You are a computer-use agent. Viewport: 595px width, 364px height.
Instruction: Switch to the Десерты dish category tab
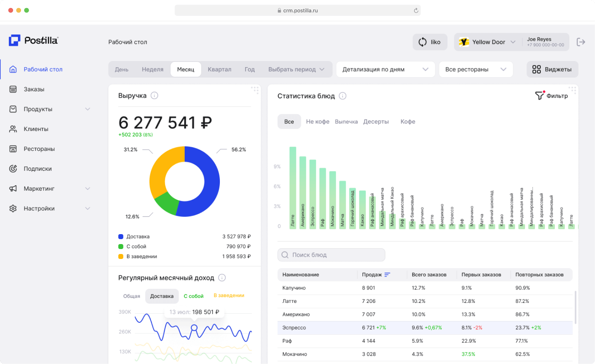point(376,122)
